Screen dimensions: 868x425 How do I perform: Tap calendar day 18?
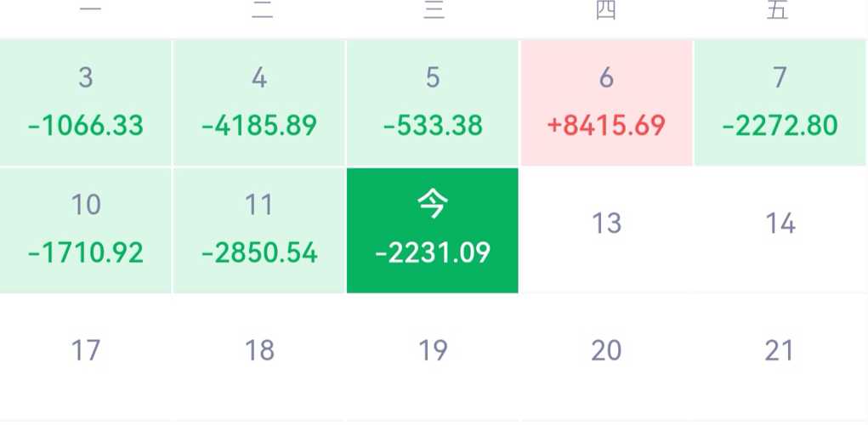259,350
